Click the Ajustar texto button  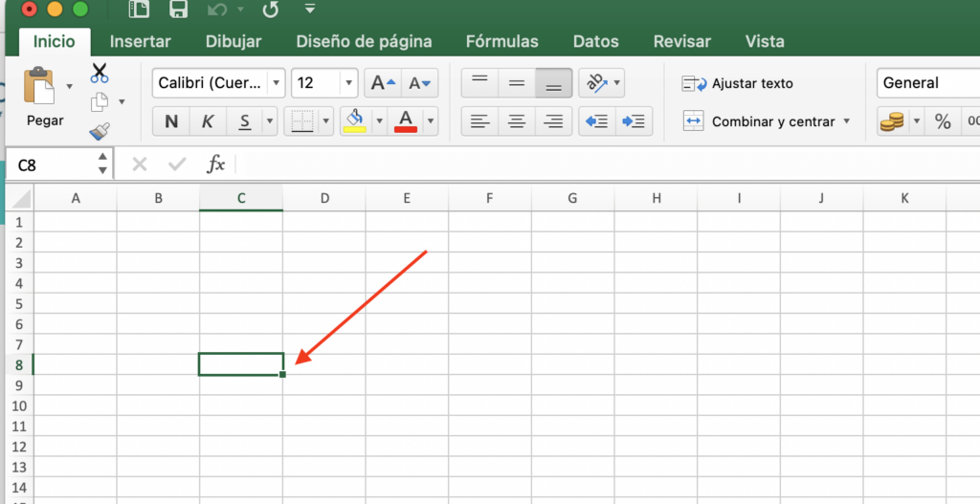point(738,83)
